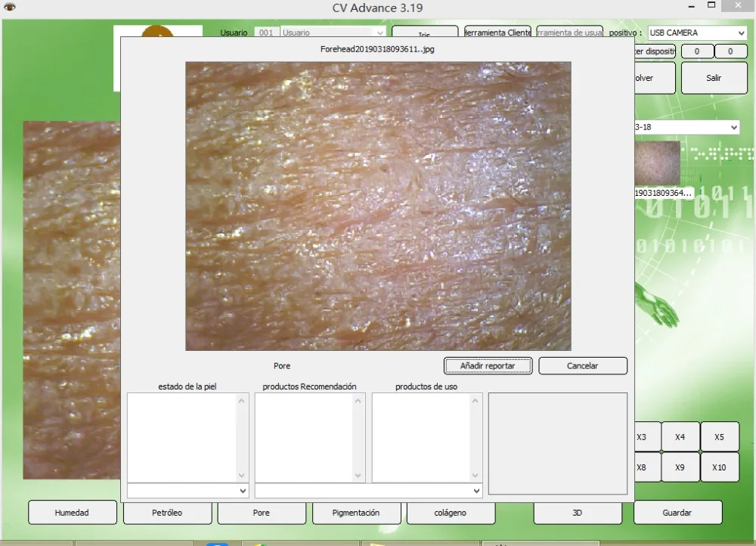
Task: Select the colágeno analysis button
Action: coord(451,512)
